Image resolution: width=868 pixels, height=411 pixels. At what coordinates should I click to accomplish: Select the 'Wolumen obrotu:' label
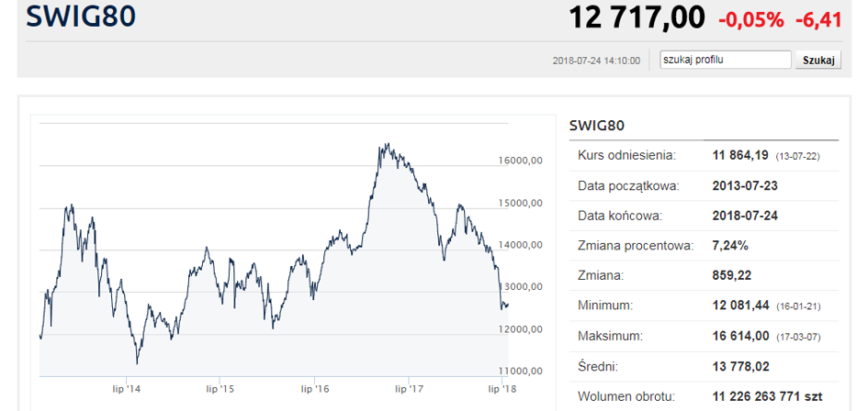coord(626,396)
